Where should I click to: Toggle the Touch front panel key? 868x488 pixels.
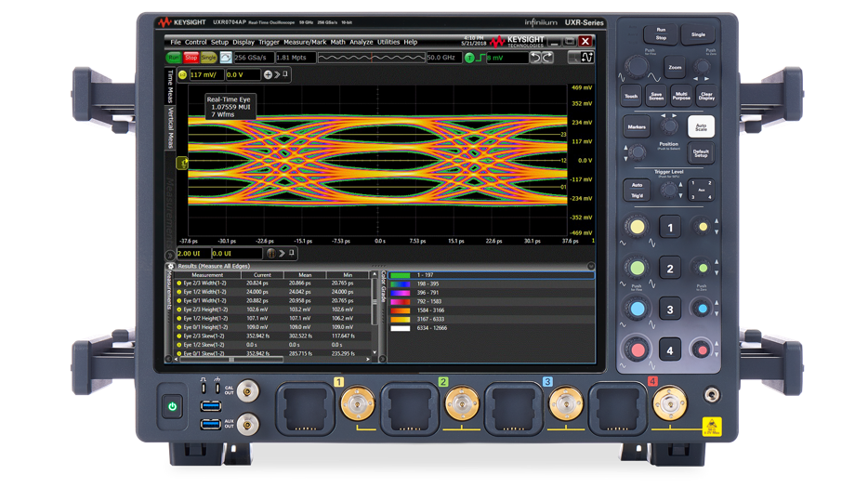tap(631, 96)
